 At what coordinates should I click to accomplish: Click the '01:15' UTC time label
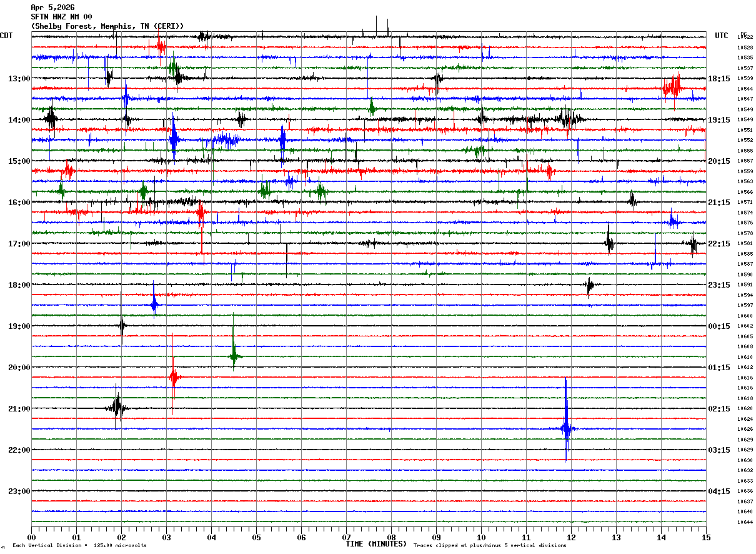[719, 368]
